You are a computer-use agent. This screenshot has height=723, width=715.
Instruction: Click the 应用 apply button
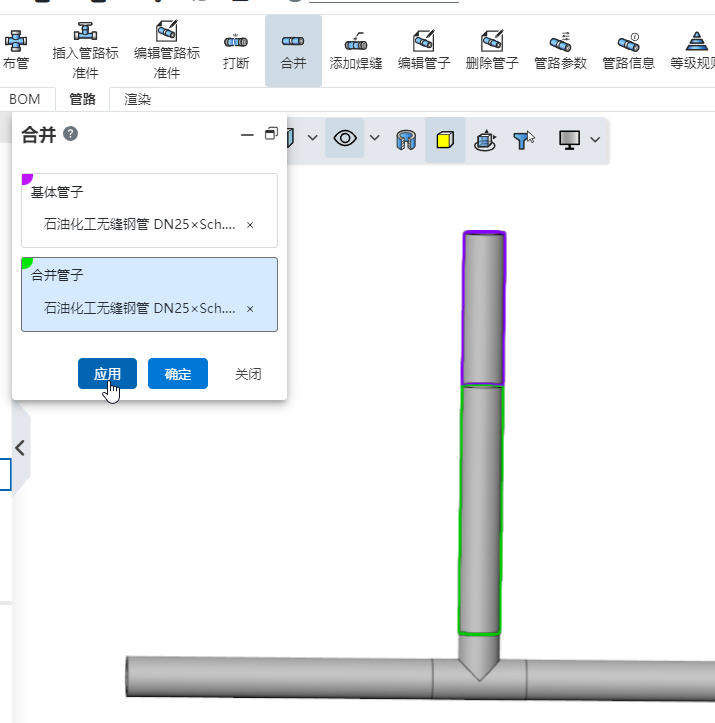click(x=107, y=373)
